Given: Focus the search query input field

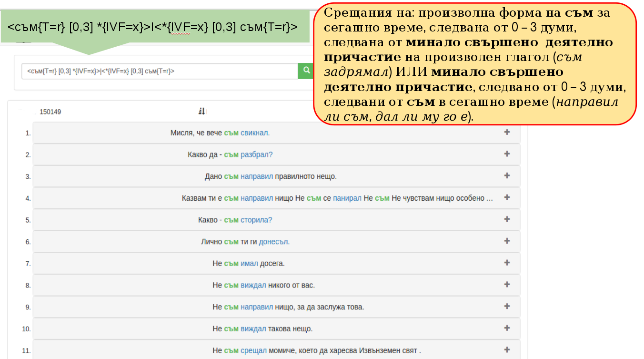Looking at the screenshot, I should tap(160, 72).
